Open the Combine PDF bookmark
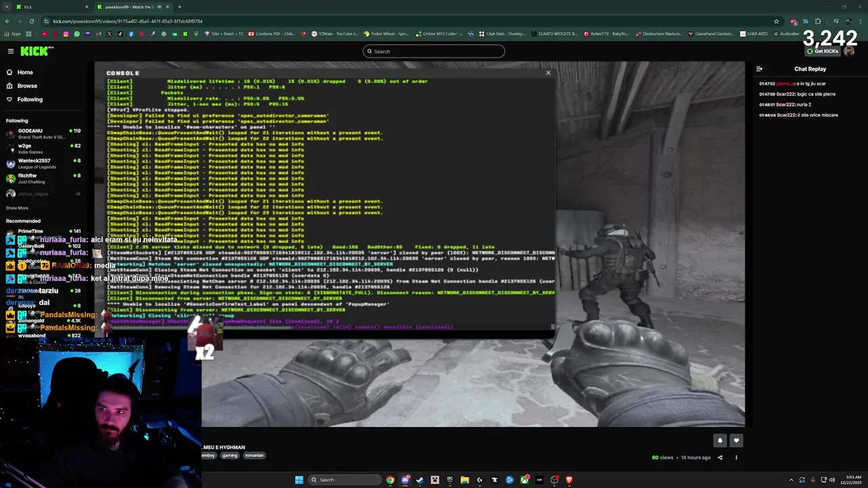The height and width of the screenshot is (488, 868). click(272, 33)
